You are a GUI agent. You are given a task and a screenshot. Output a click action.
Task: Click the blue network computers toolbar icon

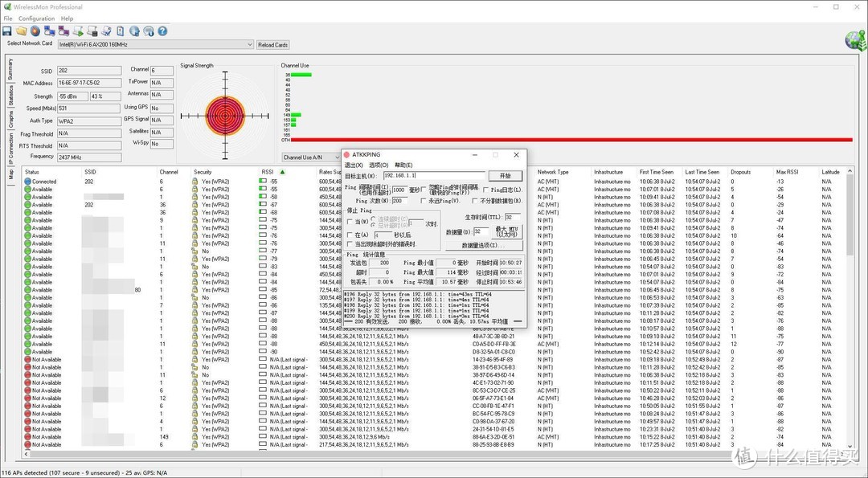[x=50, y=31]
